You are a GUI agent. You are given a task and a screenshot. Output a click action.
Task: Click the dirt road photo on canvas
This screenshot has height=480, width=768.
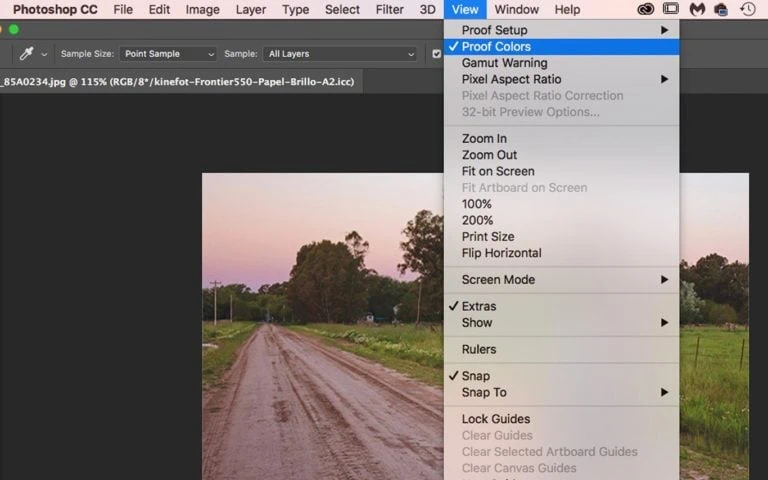[x=323, y=326]
